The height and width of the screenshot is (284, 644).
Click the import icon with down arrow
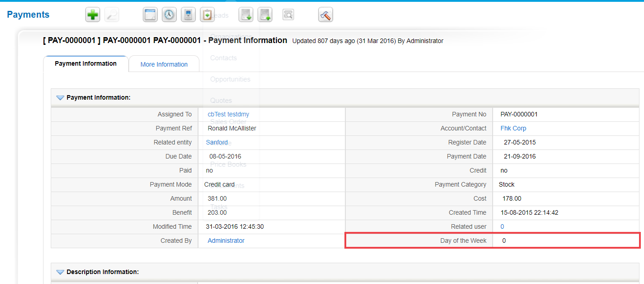click(246, 15)
